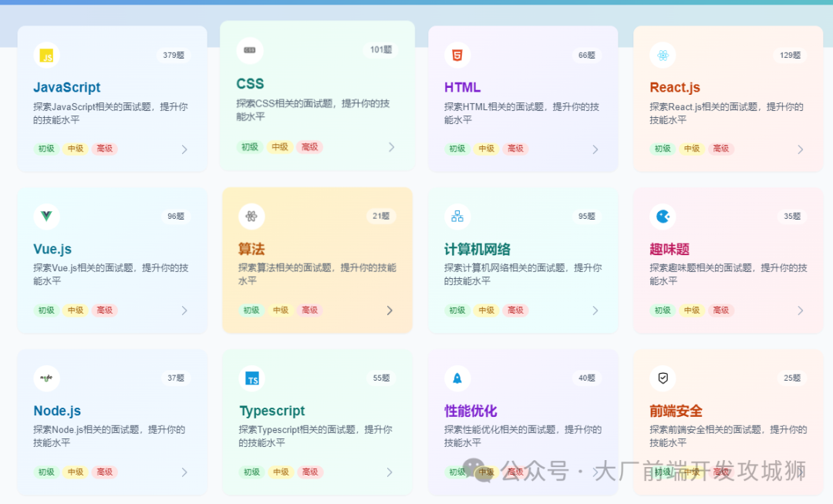The image size is (833, 504).
Task: Select the Vue.js logo icon
Action: (x=46, y=217)
